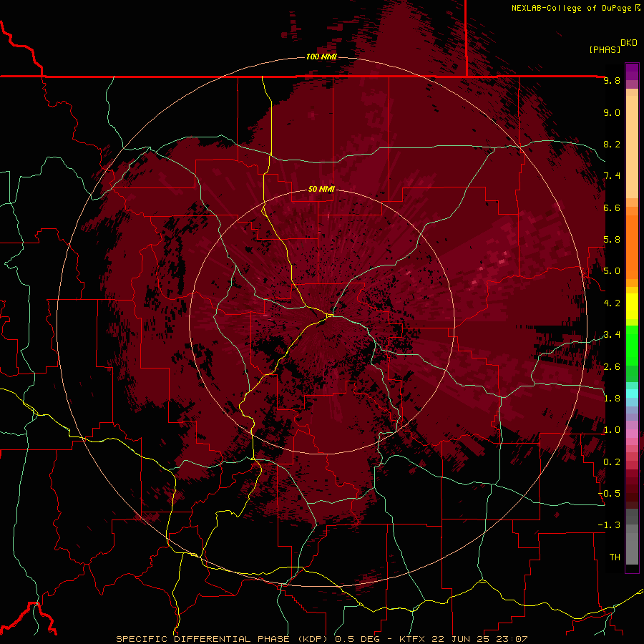Click the 1.0 legend value
Image resolution: width=644 pixels, height=644 pixels.
612,430
